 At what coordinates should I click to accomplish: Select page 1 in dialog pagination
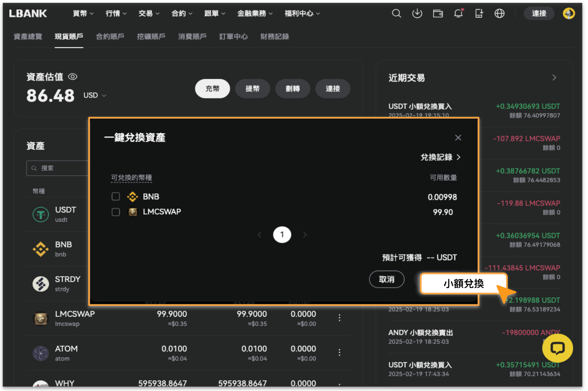coord(282,234)
